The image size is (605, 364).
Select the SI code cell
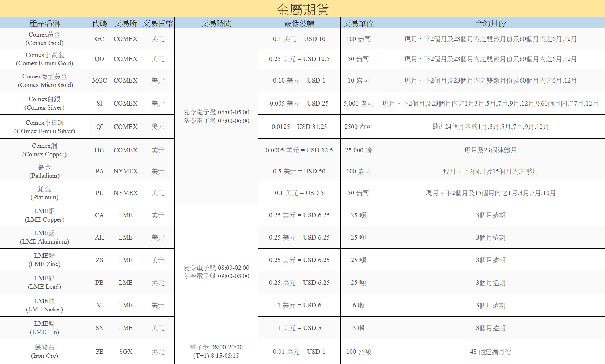coord(99,103)
